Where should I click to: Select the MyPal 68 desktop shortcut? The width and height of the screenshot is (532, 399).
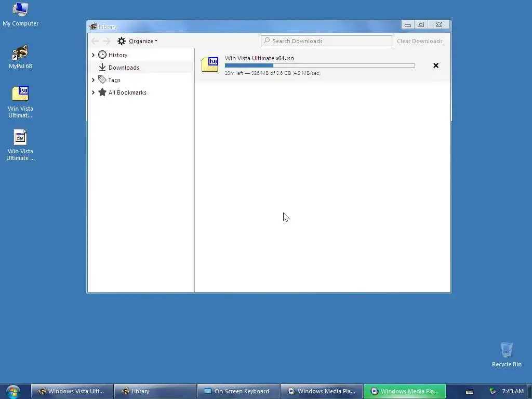click(x=20, y=57)
